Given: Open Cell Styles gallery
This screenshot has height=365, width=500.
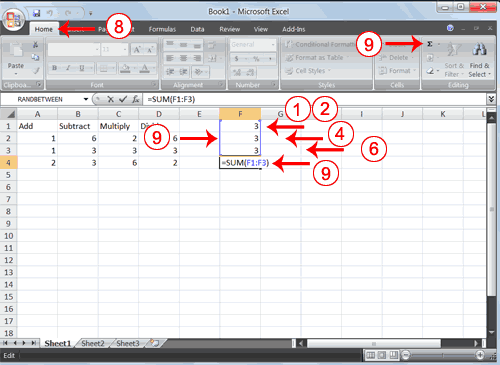Looking at the screenshot, I should coord(308,71).
